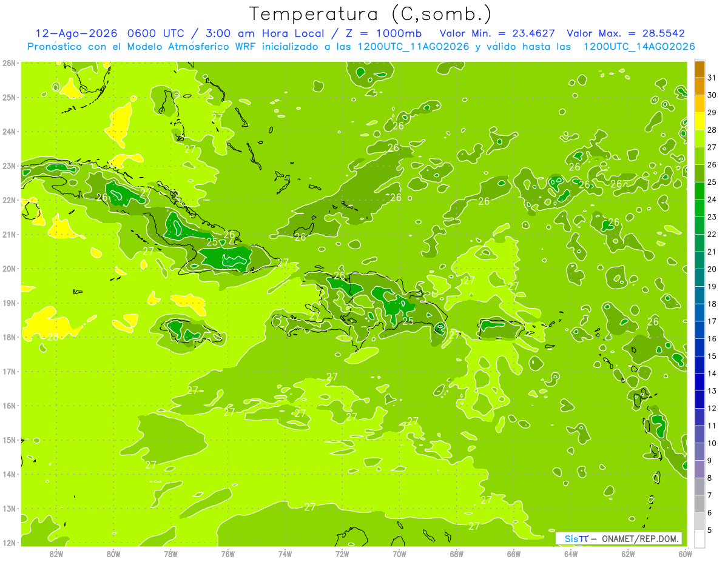
Task: Click the colorbar segment between 29 and 30
Action: (699, 104)
